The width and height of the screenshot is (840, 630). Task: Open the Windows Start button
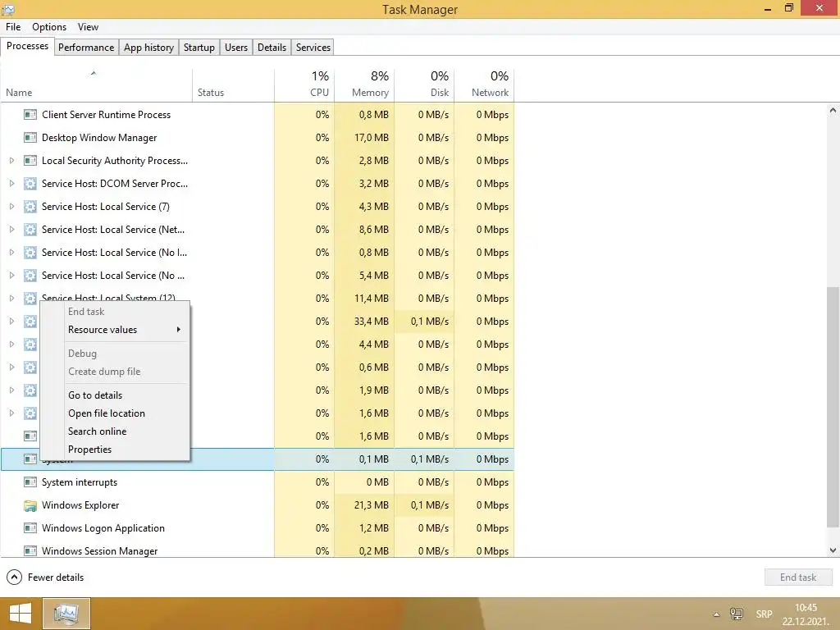tap(21, 614)
